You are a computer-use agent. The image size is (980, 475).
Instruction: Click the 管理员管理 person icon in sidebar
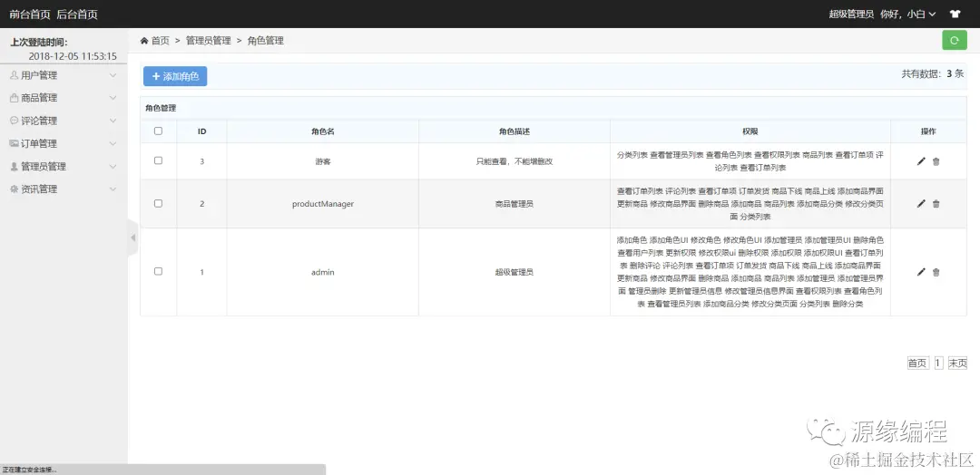(x=14, y=167)
